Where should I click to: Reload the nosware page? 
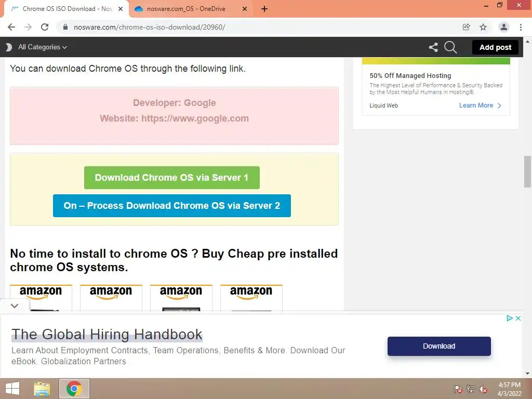pos(45,27)
